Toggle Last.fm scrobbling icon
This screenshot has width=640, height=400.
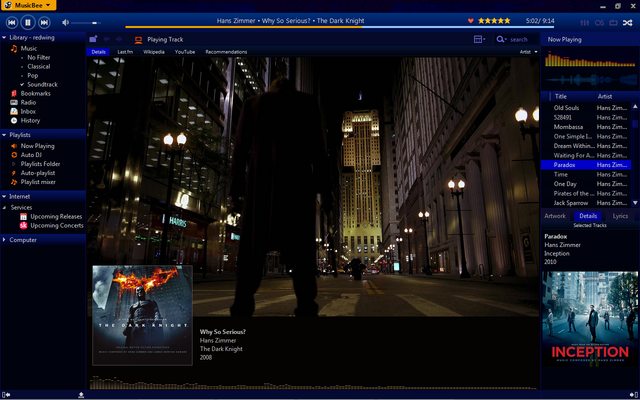pos(599,23)
